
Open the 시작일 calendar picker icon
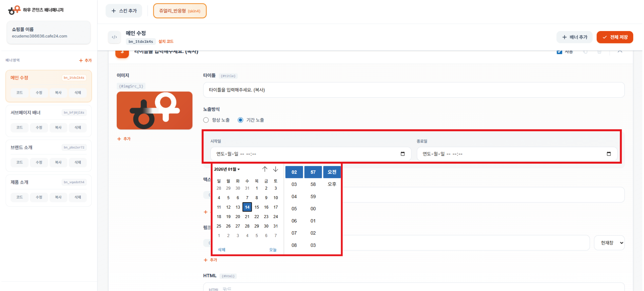coord(402,154)
